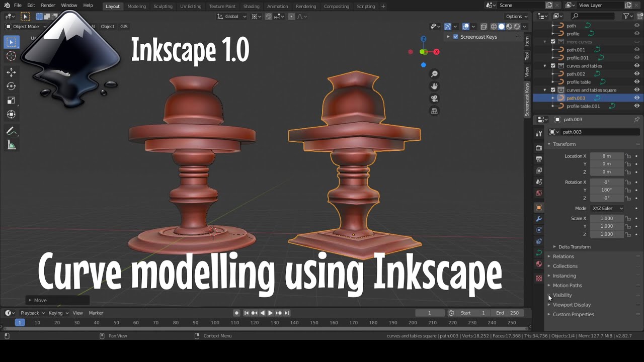Click the outliner search field

[594, 16]
